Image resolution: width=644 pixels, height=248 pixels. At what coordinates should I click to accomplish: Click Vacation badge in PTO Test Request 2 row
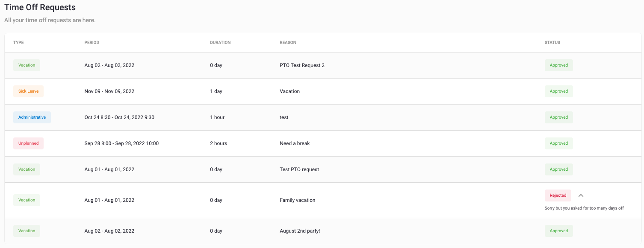point(27,65)
